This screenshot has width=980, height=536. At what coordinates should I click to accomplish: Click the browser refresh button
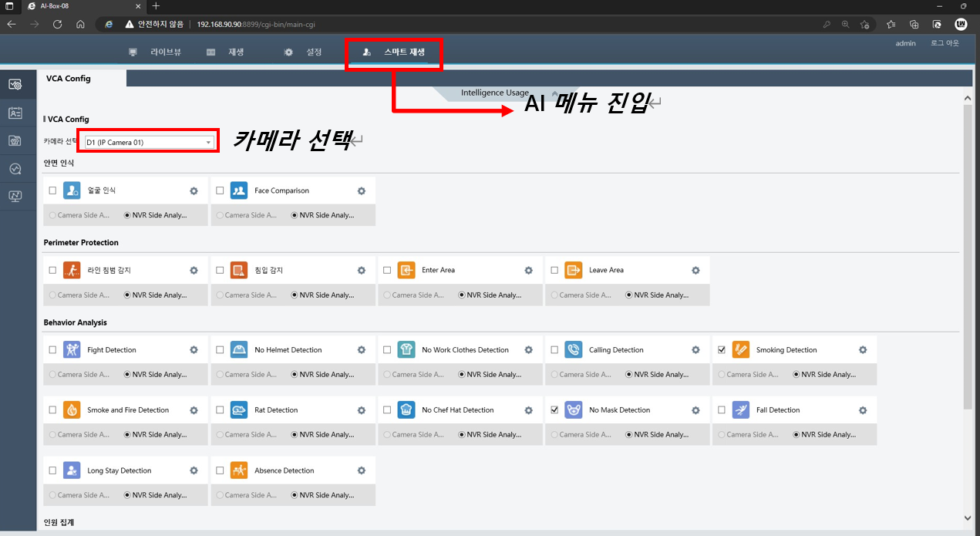(57, 24)
